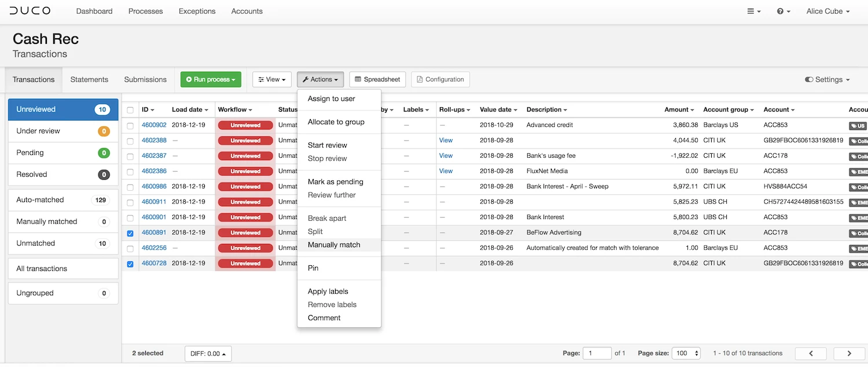
Task: Open the help question mark menu
Action: coord(784,11)
